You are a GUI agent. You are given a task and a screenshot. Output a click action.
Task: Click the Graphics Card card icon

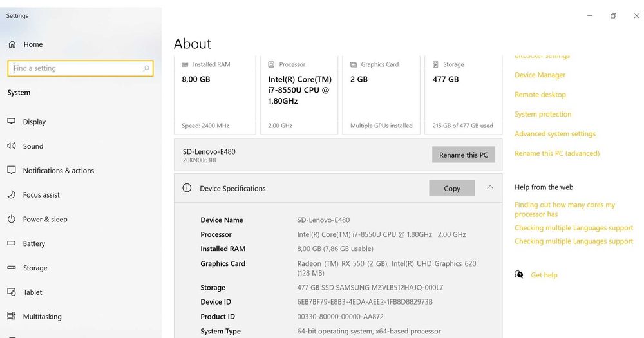pos(353,64)
